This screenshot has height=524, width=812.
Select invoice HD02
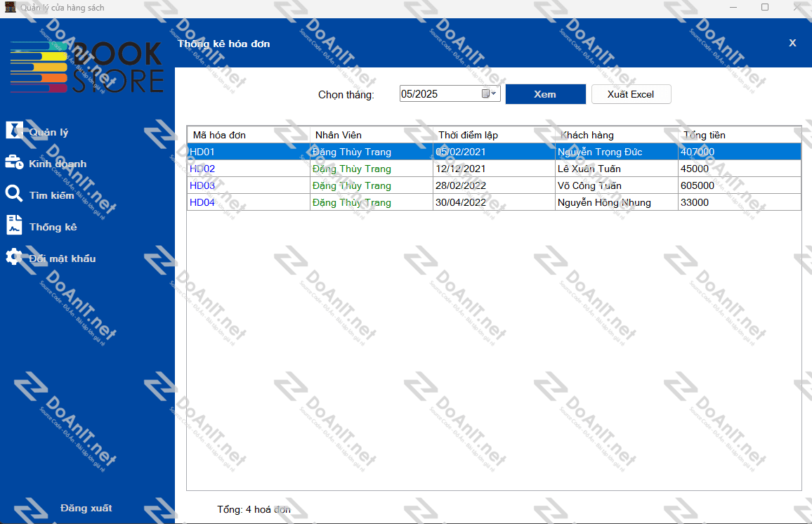pos(202,169)
